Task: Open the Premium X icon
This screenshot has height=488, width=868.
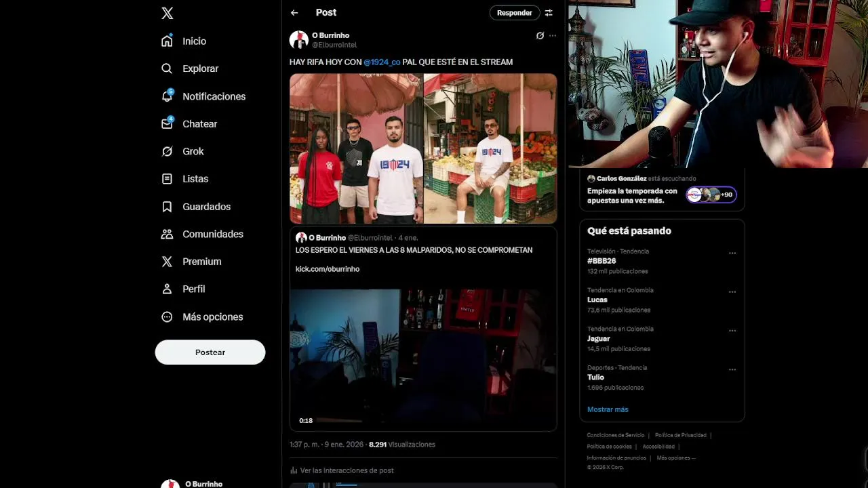Action: [x=167, y=262]
